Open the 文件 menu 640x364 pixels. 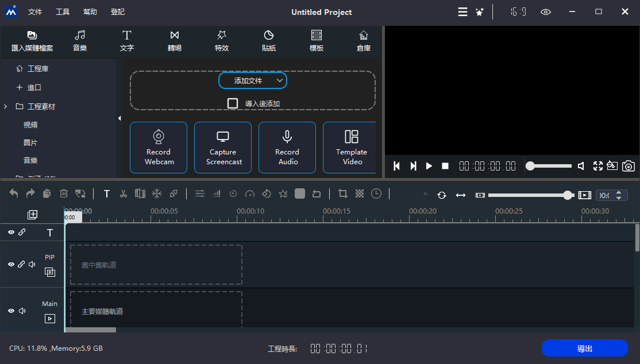(35, 12)
